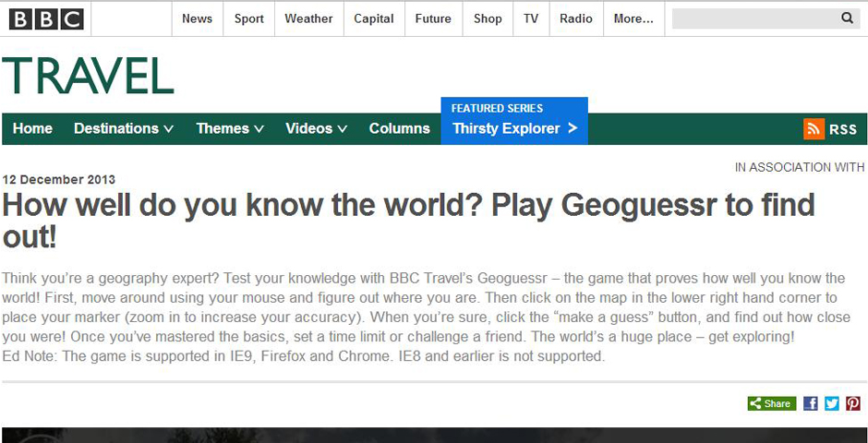The image size is (868, 443).
Task: Share the article on Twitter
Action: click(831, 403)
